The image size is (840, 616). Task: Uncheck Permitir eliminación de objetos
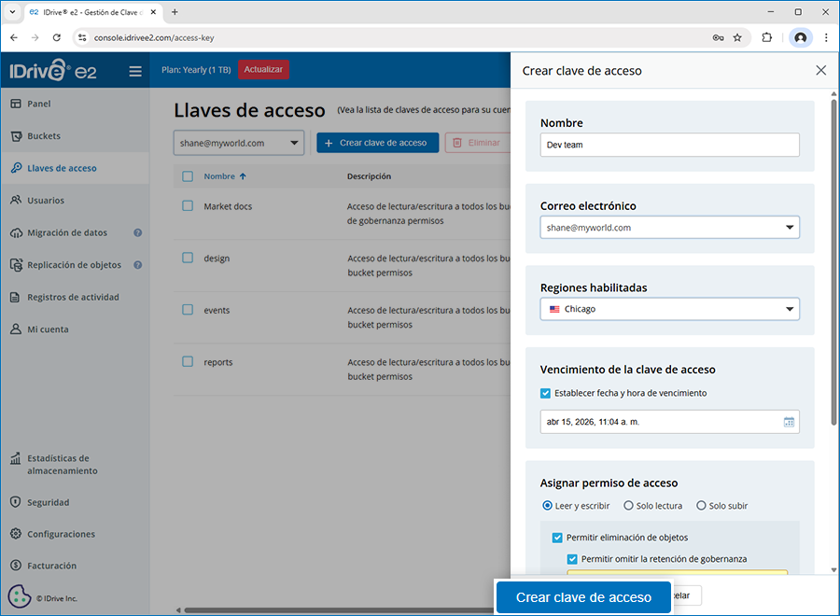557,538
